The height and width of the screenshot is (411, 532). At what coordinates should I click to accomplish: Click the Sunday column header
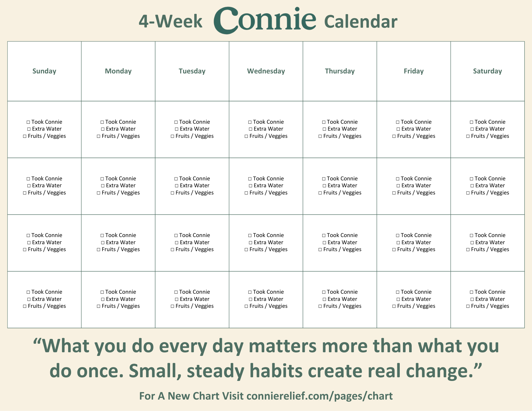pos(44,71)
